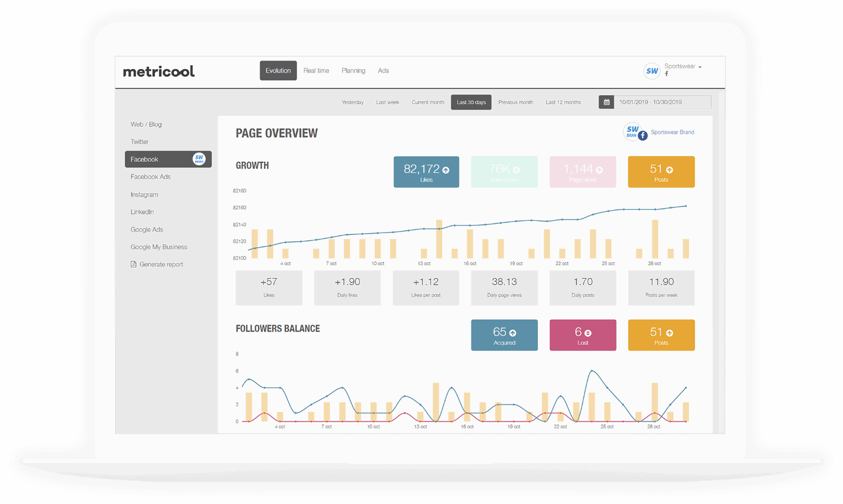Switch to the Real time tab
This screenshot has width=843, height=504.
316,71
